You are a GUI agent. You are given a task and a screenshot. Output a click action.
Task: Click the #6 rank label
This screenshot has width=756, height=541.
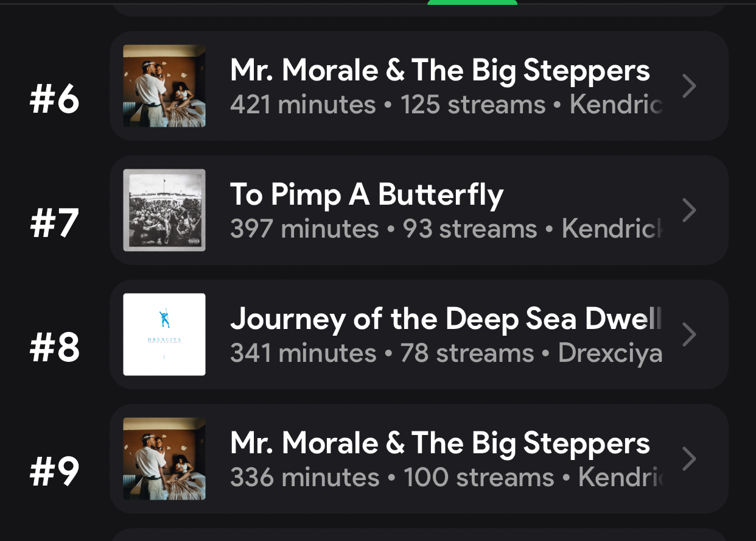point(55,100)
